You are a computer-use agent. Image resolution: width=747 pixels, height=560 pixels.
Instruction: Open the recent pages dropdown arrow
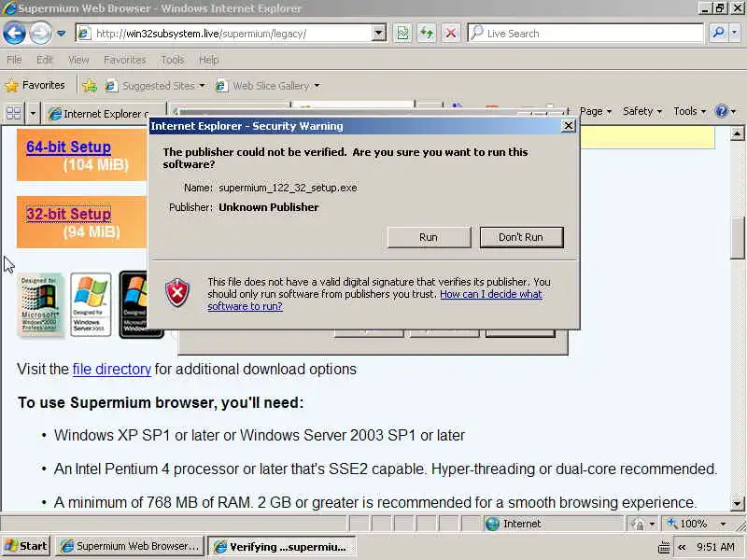(x=62, y=34)
